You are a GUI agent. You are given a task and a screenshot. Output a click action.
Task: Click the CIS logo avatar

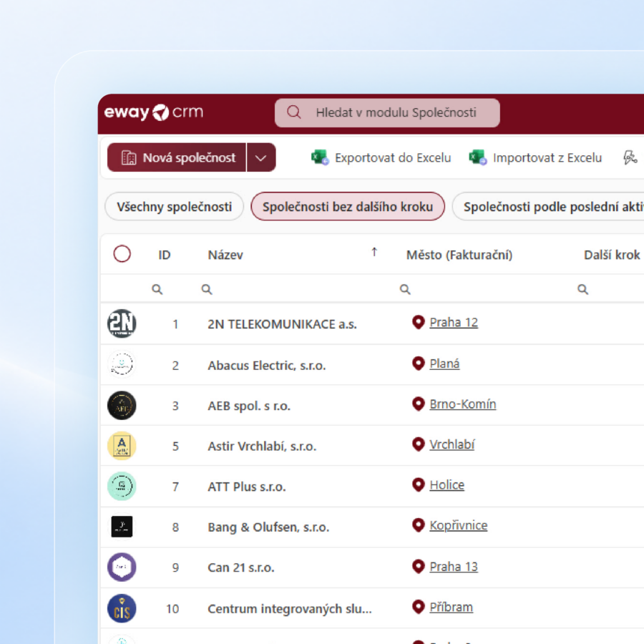click(122, 608)
